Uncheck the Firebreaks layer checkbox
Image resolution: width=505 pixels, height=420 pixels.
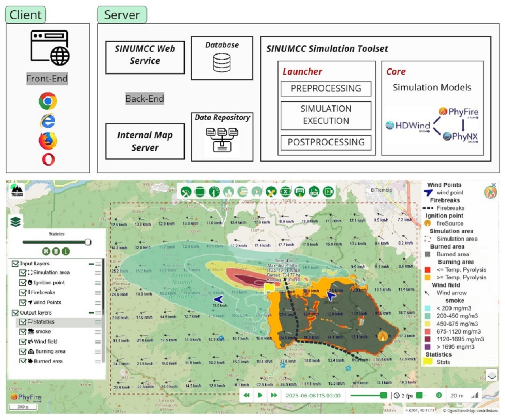pyautogui.click(x=23, y=292)
